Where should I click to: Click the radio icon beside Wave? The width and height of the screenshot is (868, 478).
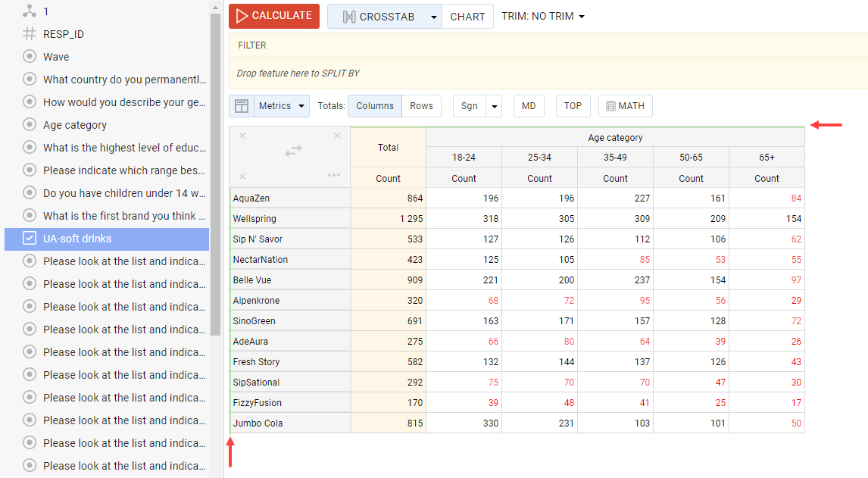(x=30, y=57)
